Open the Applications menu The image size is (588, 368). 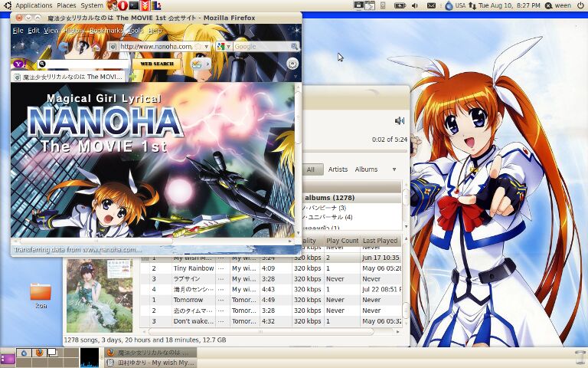point(34,5)
